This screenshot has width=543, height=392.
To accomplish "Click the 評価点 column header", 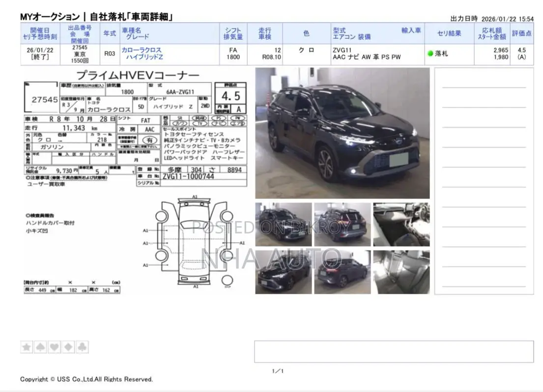I will point(521,33).
